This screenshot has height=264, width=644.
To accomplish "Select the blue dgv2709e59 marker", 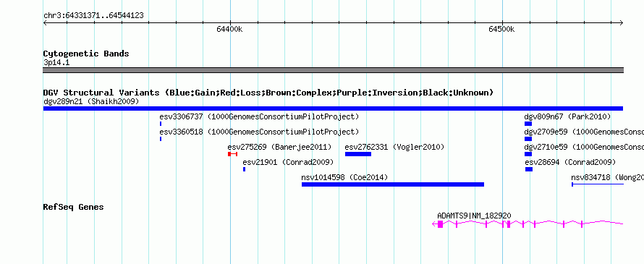I will [528, 139].
